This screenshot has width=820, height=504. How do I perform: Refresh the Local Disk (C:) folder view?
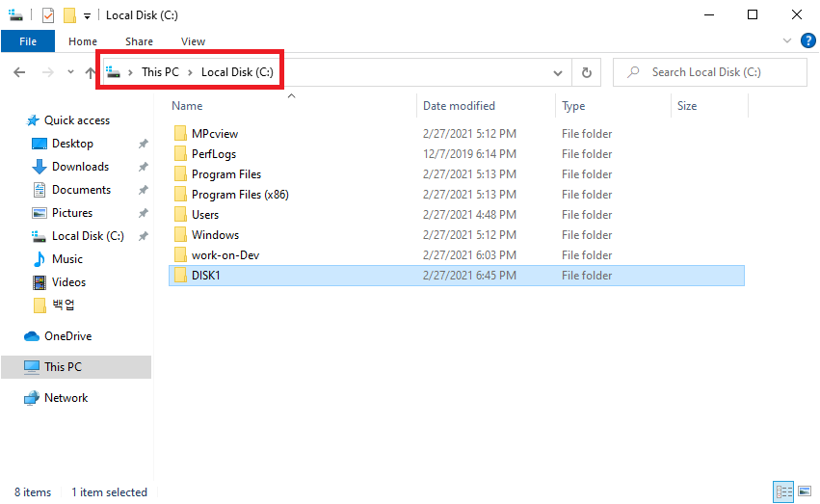tap(586, 72)
